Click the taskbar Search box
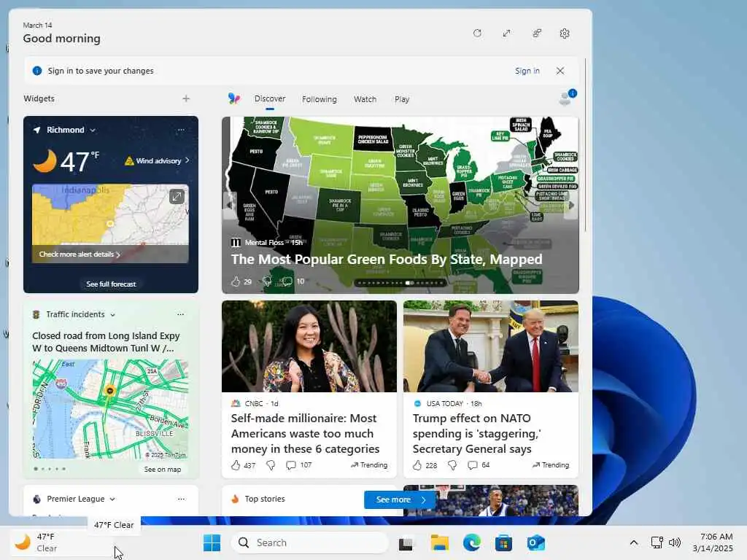This screenshot has width=747, height=560. tap(309, 542)
